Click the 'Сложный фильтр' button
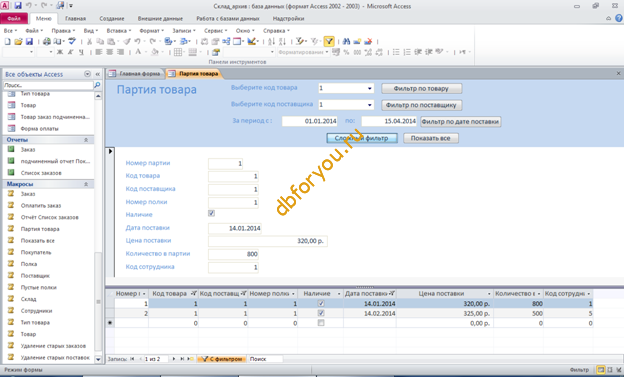Screen dimensions: 624x377 point(362,138)
